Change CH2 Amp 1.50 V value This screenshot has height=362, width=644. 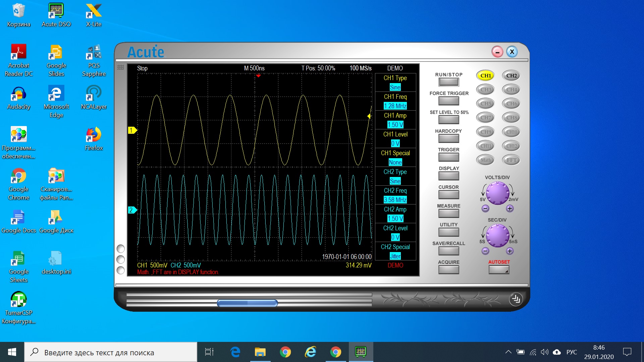[395, 219]
